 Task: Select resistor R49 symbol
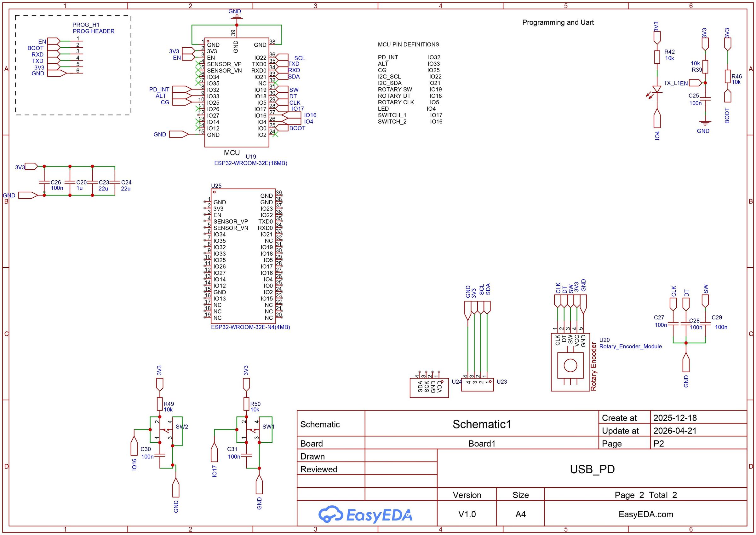pyautogui.click(x=159, y=404)
